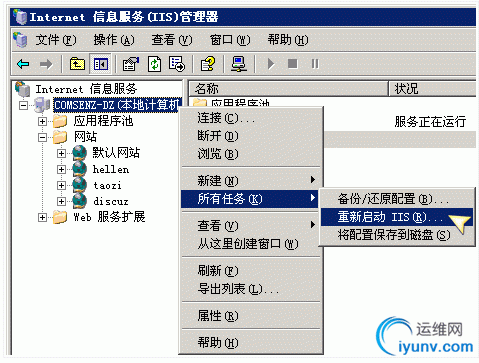This screenshot has width=479, height=363.
Task: Click the Internet 信息服务 root node icon
Action: click(x=23, y=89)
